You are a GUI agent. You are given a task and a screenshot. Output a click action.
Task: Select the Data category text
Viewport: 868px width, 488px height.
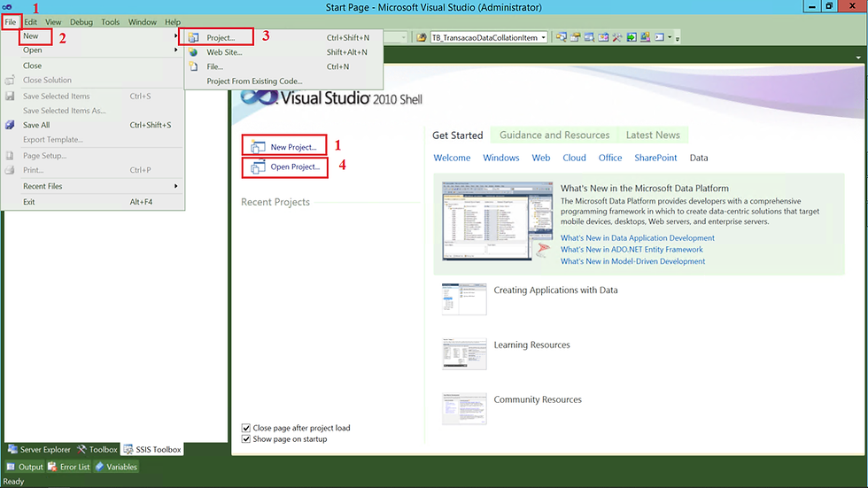click(x=699, y=158)
